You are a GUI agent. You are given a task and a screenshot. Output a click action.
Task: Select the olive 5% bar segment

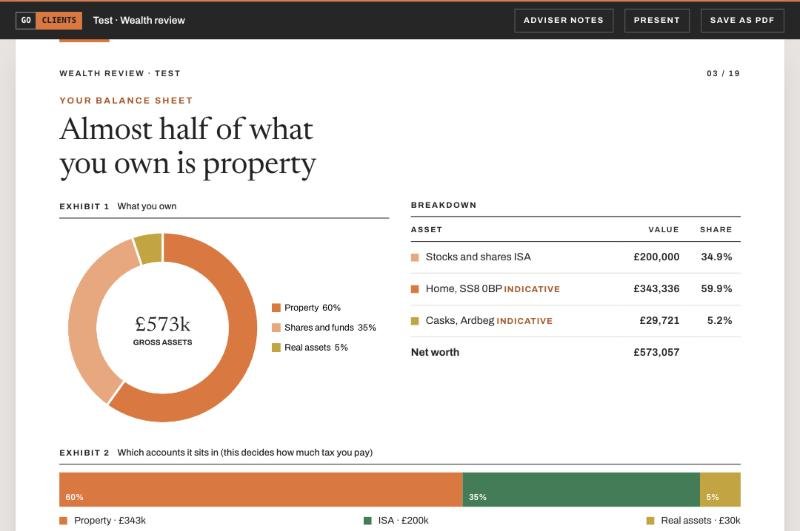720,490
